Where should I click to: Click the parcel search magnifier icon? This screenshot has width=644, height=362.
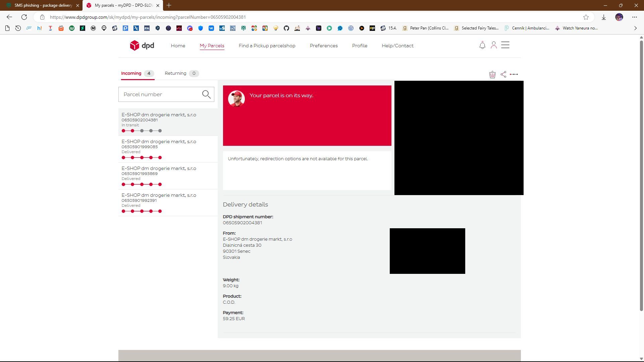[206, 95]
